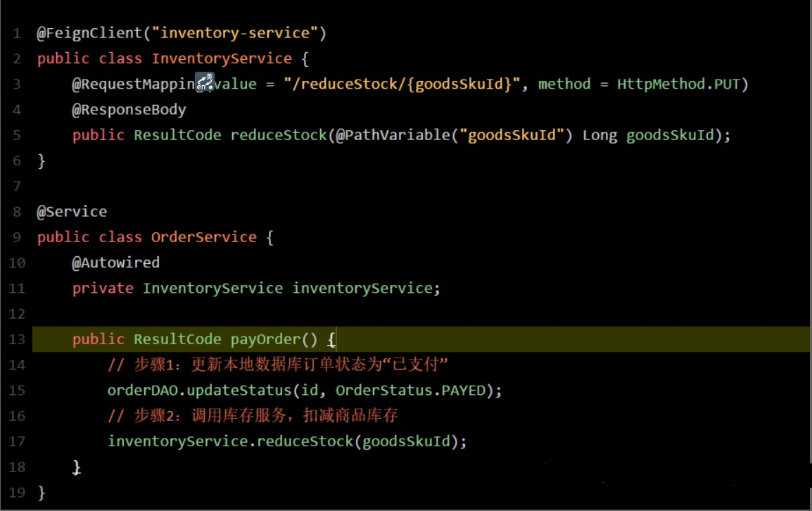Viewport: 812px width, 511px height.
Task: Click the private keyword on line 11
Action: point(103,288)
